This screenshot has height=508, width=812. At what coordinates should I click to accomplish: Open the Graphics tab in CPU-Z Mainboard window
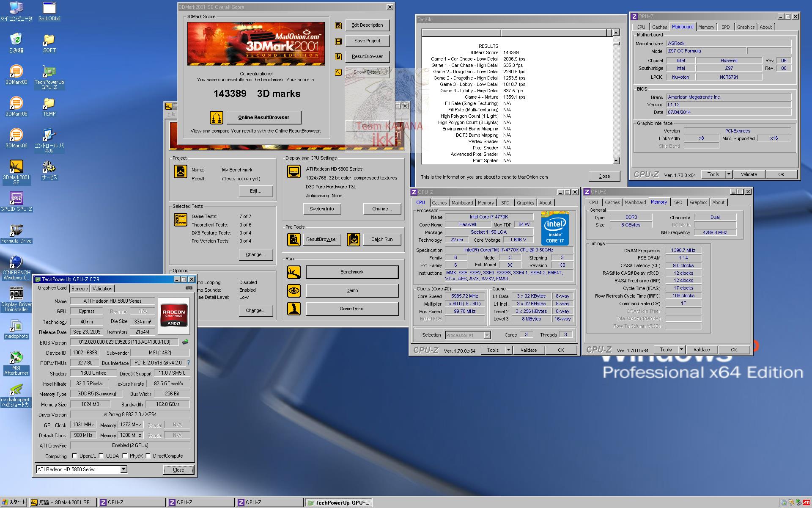pos(746,27)
